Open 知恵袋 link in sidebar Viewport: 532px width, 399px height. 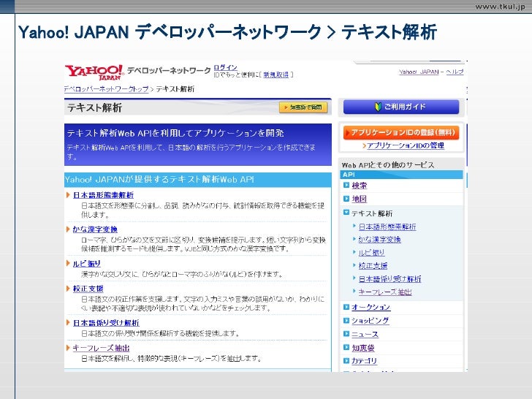(363, 348)
